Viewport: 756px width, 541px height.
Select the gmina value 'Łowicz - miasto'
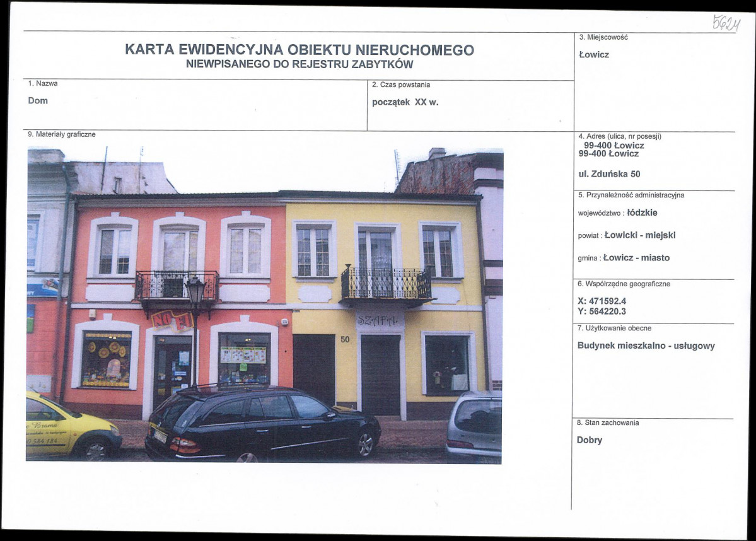point(636,258)
